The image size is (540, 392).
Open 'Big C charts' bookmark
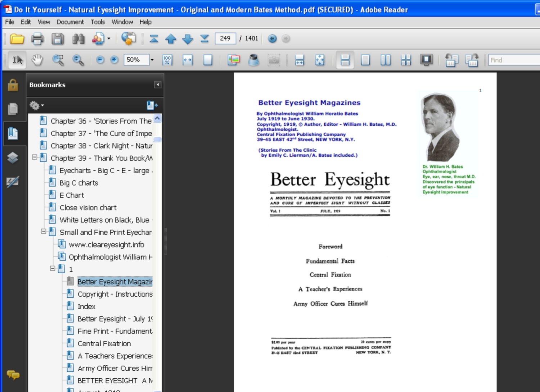(x=78, y=183)
